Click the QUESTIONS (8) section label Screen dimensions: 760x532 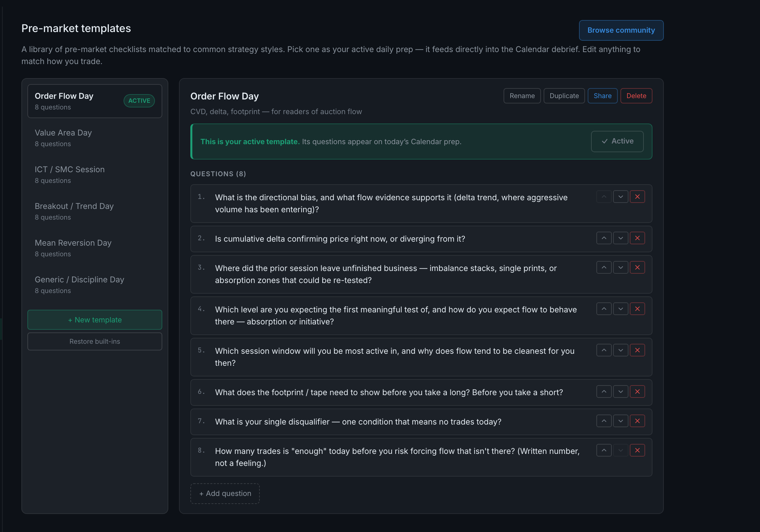coord(218,174)
